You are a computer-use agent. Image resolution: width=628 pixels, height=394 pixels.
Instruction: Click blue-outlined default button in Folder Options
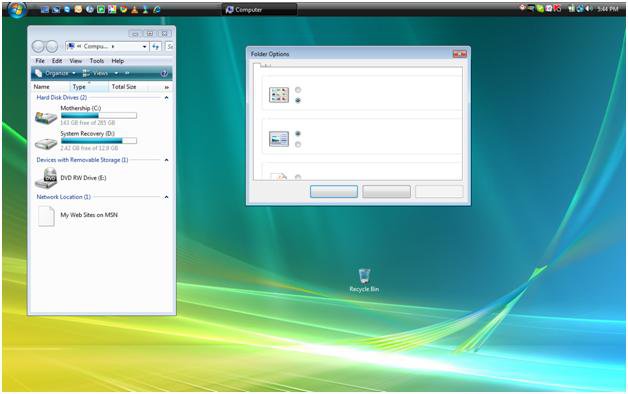pyautogui.click(x=334, y=191)
